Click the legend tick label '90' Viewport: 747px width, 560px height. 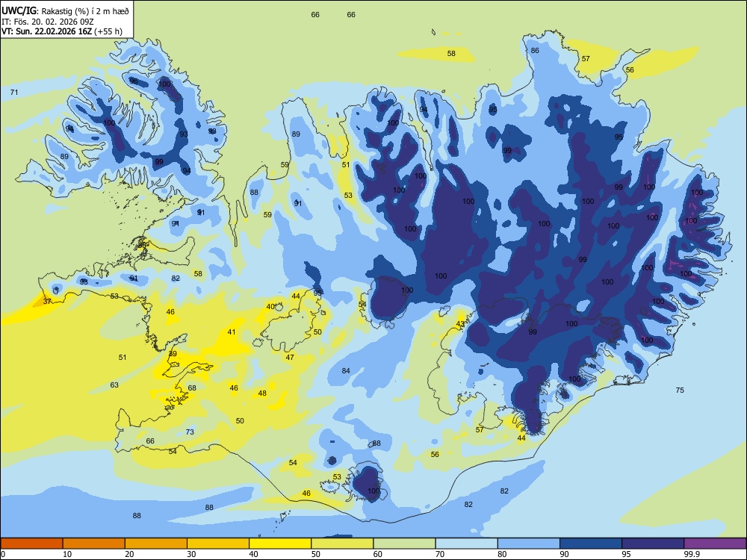point(564,554)
